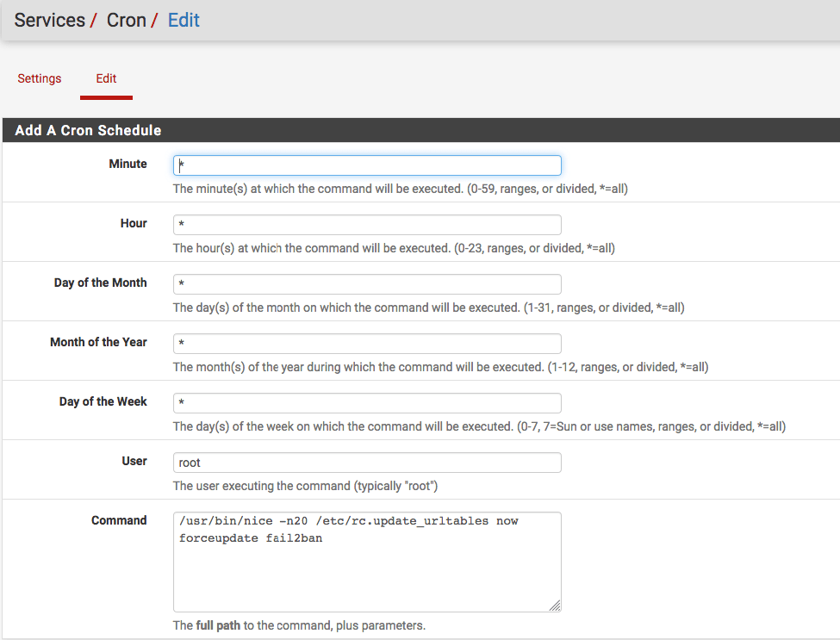Click the Cron breadcrumb link
Screen dimensions: 840x640
128,20
